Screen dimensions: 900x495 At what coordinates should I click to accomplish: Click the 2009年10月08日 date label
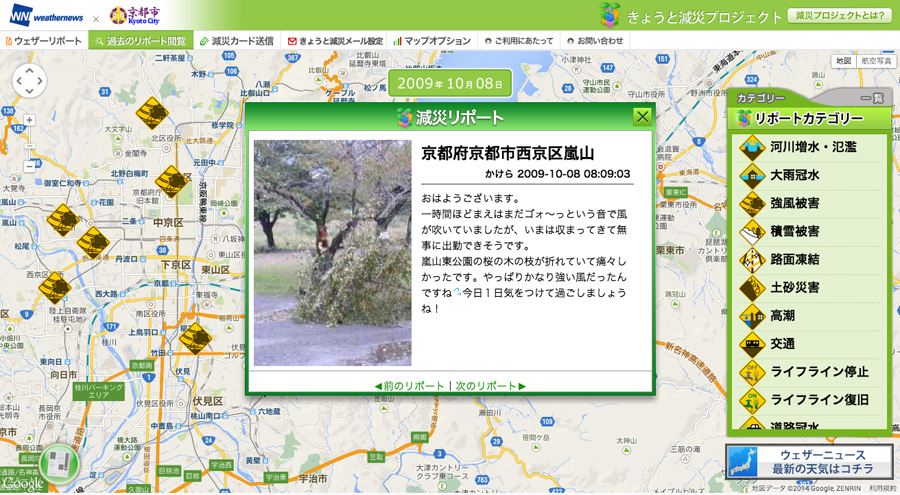point(450,83)
